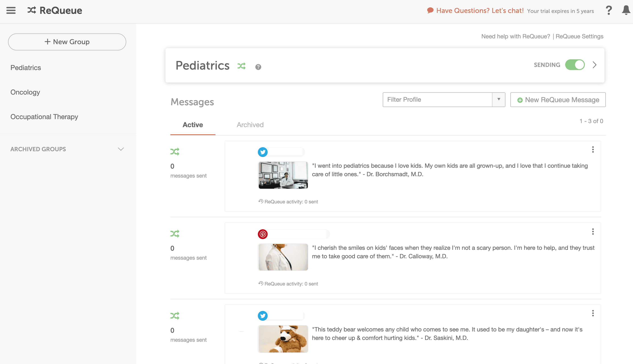
Task: Click Twitter icon on Dr. Saskini message
Action: point(263,316)
